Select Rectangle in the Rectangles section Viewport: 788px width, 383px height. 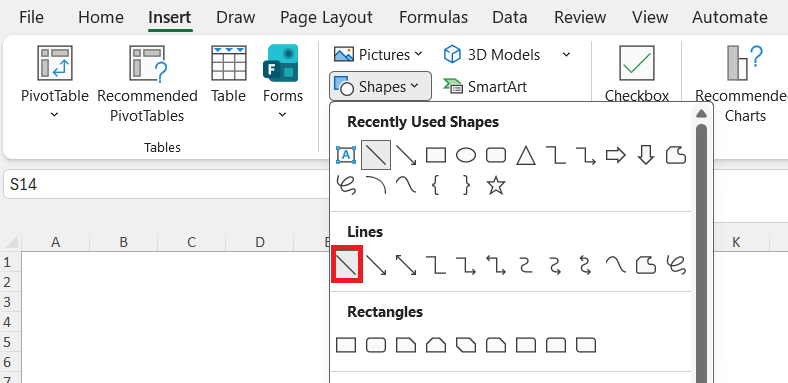(x=346, y=345)
